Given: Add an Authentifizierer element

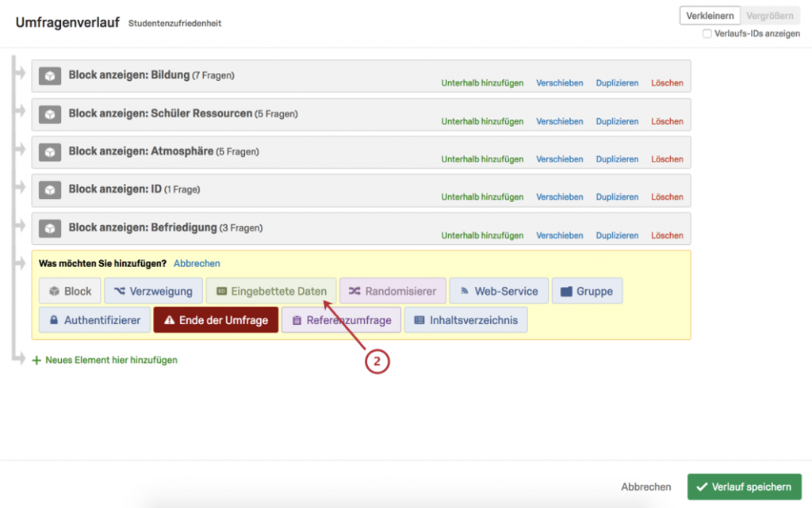Looking at the screenshot, I should [x=95, y=320].
